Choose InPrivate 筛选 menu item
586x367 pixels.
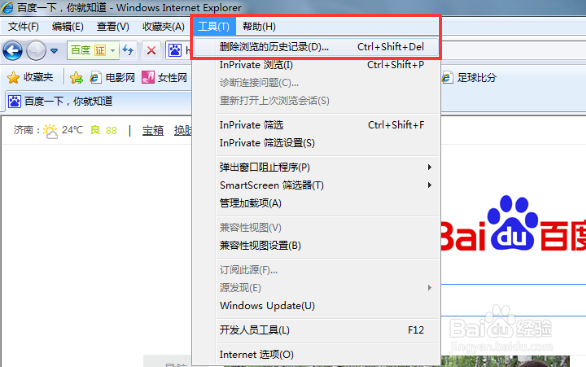(x=317, y=125)
